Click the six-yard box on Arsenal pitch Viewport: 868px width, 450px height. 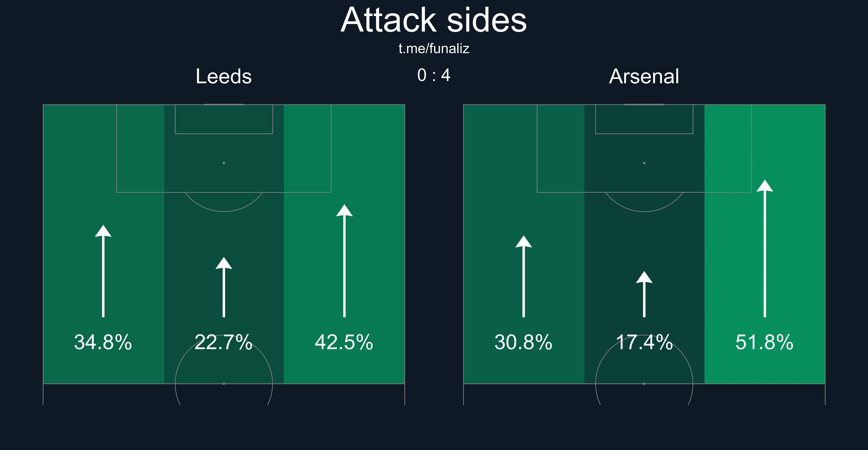point(644,119)
